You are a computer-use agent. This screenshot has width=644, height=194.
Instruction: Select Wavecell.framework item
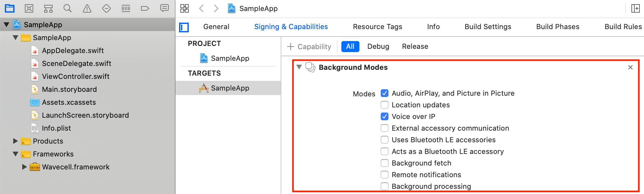tap(76, 167)
